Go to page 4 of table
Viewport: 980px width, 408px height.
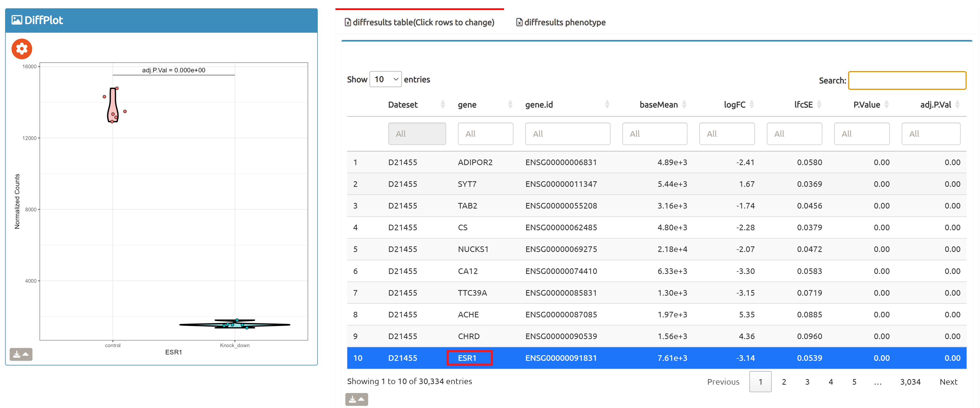click(831, 382)
